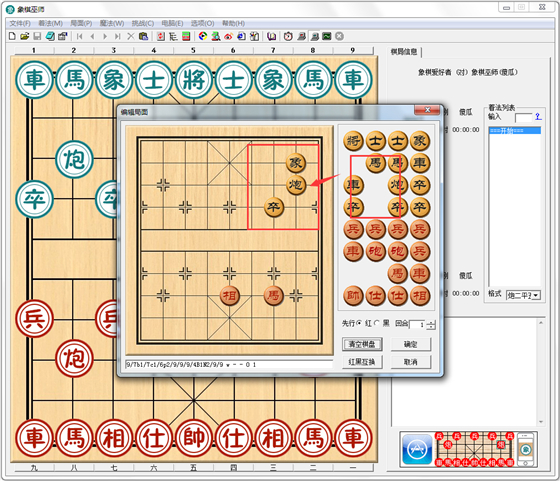This screenshot has height=481, width=560.
Task: Close the 编辑局面 dialog
Action: [427, 110]
